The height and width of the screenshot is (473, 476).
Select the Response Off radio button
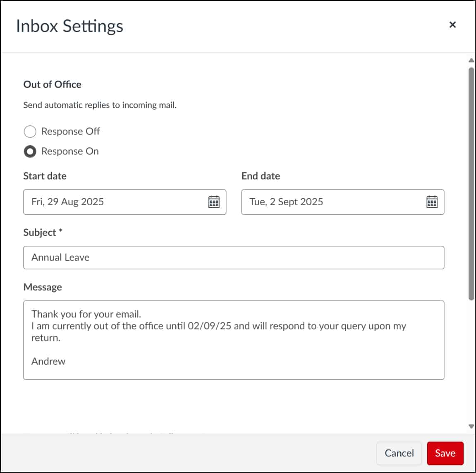click(x=30, y=132)
